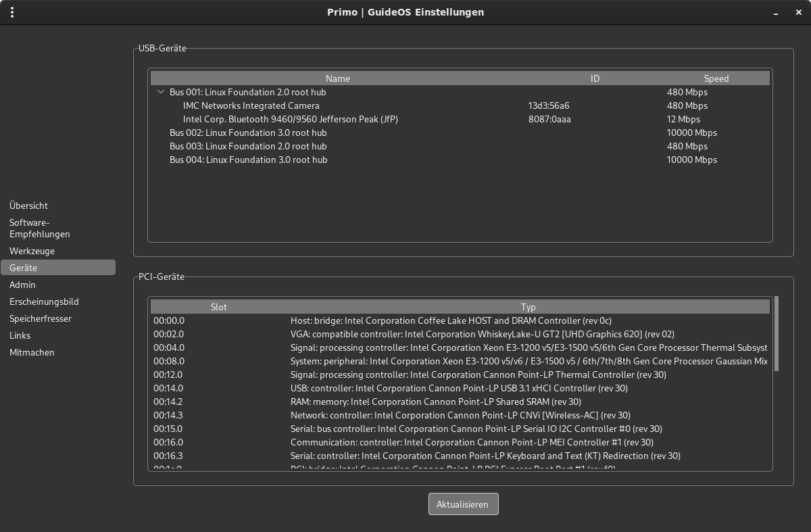The image size is (811, 532).
Task: Select the Mitmachen sidebar entry
Action: point(32,352)
